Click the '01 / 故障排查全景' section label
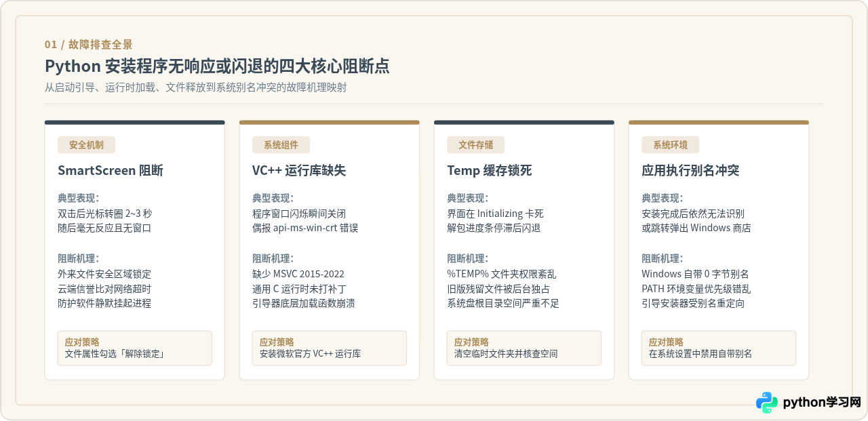The height and width of the screenshot is (421, 868). tap(89, 45)
